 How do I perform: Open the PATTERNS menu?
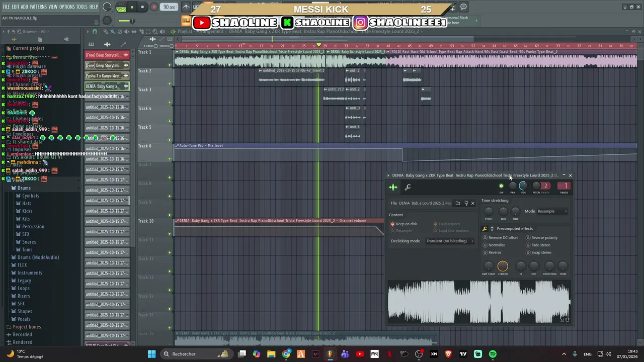click(38, 7)
